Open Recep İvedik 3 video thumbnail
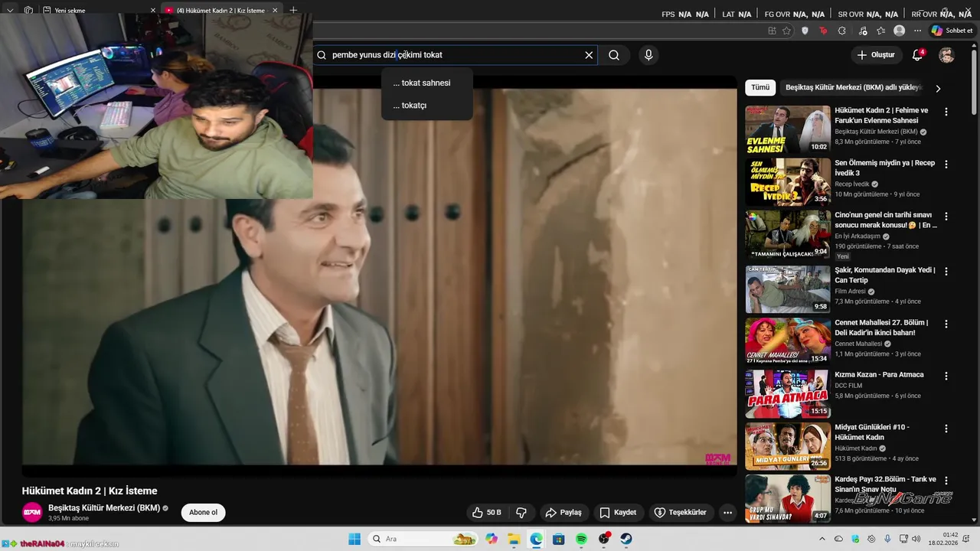This screenshot has height=551, width=980. [x=788, y=182]
